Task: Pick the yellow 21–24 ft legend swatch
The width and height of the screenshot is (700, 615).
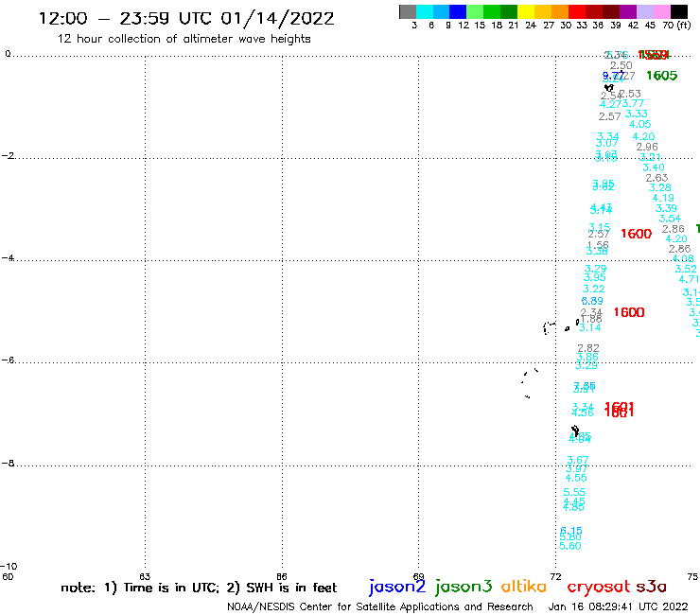Action: [x=526, y=11]
